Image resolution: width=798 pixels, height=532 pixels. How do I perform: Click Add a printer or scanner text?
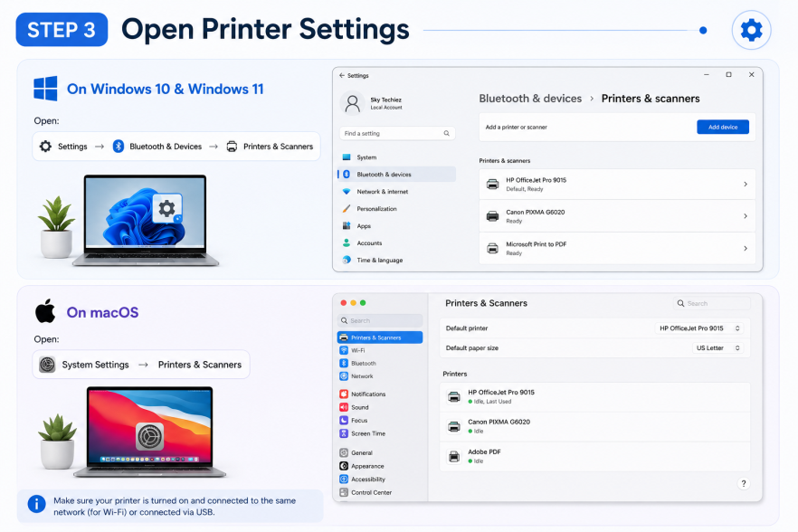tap(516, 128)
